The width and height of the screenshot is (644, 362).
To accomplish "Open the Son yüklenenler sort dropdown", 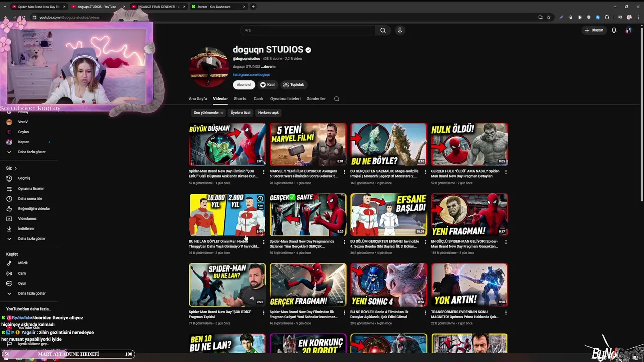I will click(x=208, y=113).
